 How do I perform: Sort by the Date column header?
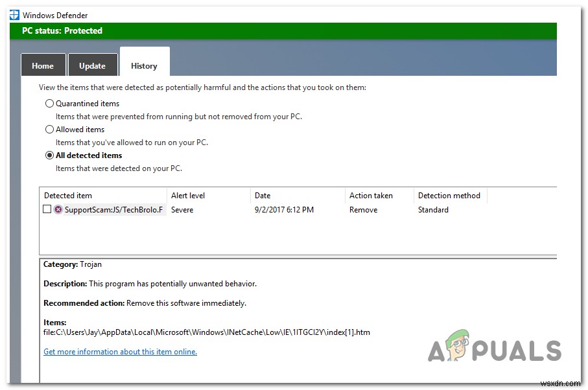(298, 195)
